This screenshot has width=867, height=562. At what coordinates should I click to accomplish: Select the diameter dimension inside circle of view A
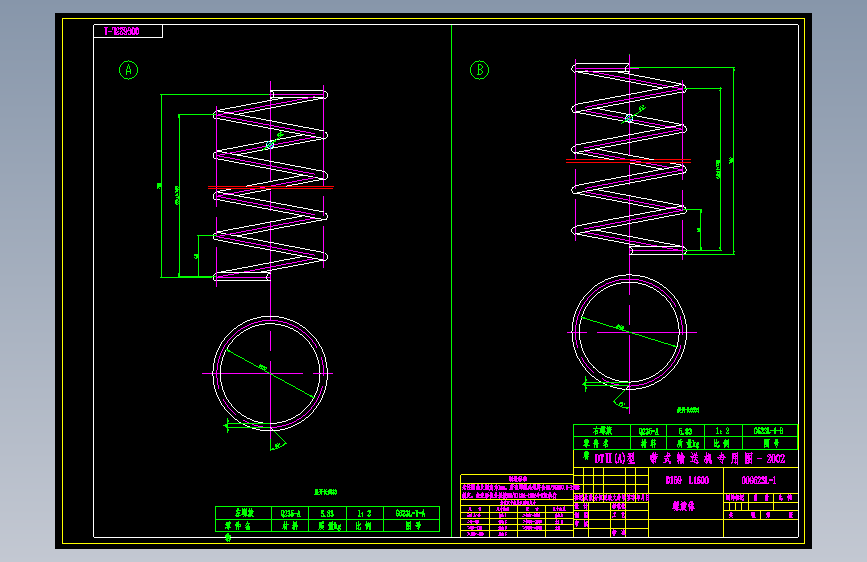[x=263, y=367]
